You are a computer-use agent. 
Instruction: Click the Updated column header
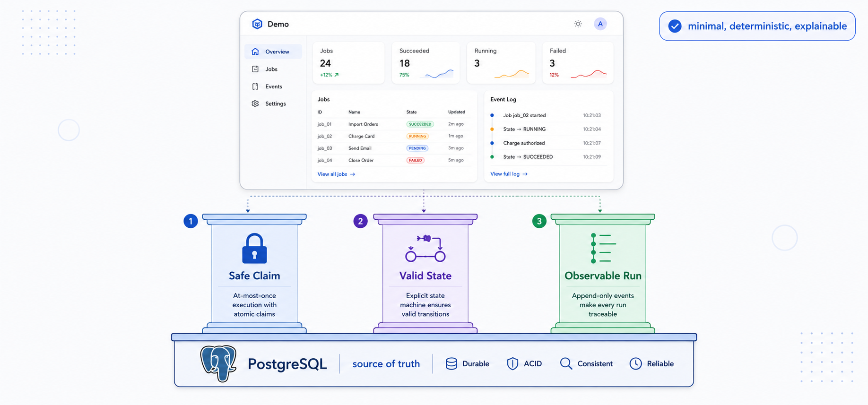click(457, 112)
